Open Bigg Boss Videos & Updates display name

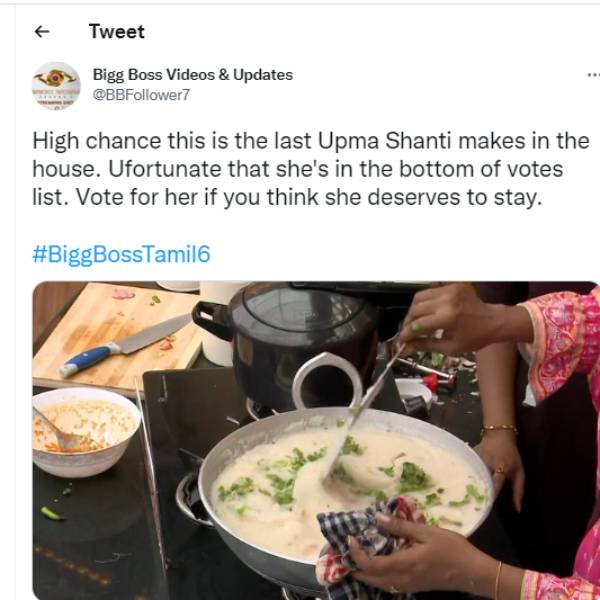tap(193, 75)
